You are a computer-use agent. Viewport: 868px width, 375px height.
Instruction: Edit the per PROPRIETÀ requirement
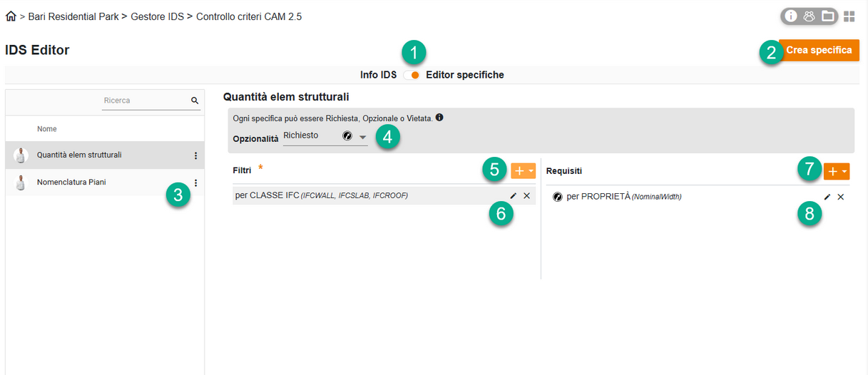tap(827, 196)
